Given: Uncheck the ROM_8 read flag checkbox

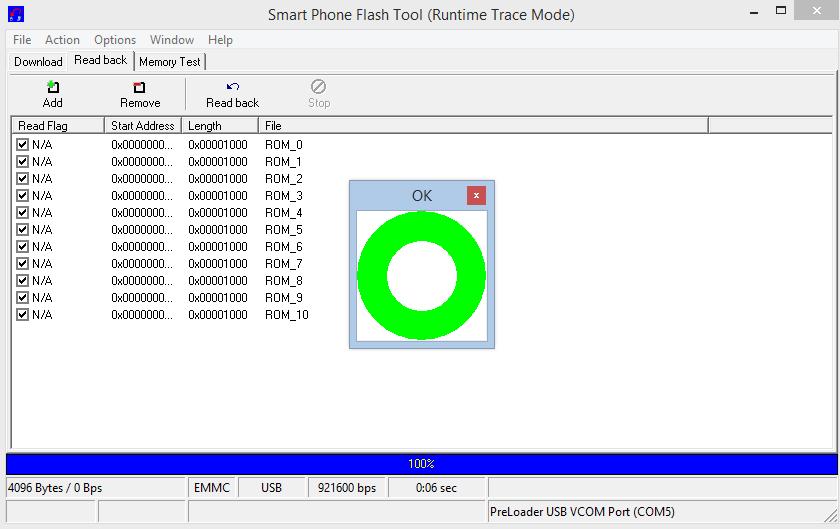Looking at the screenshot, I should click(x=22, y=280).
